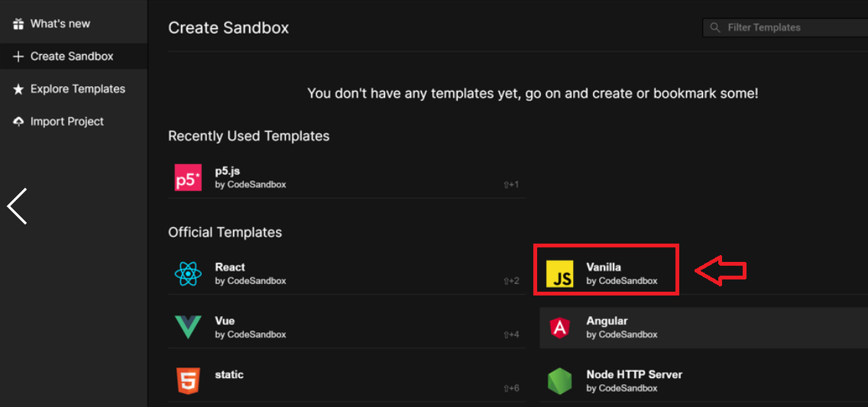Click the green Node HTTP Server icon
Viewport: 868px width, 407px height.
tap(560, 381)
